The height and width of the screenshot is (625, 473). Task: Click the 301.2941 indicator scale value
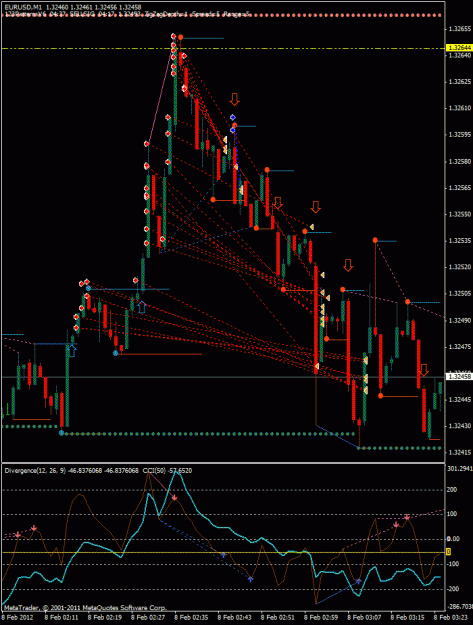[460, 469]
